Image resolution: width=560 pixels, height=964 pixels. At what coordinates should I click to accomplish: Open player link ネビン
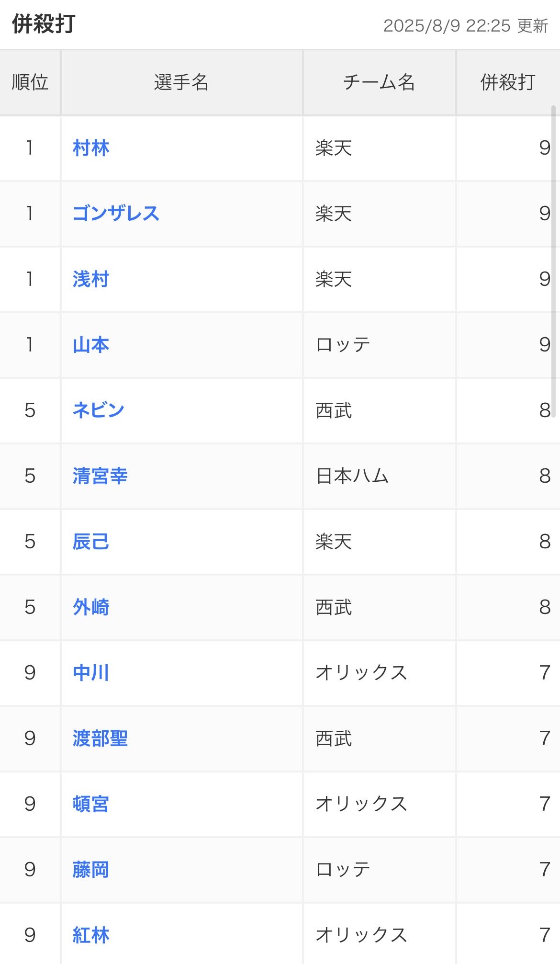coord(99,410)
